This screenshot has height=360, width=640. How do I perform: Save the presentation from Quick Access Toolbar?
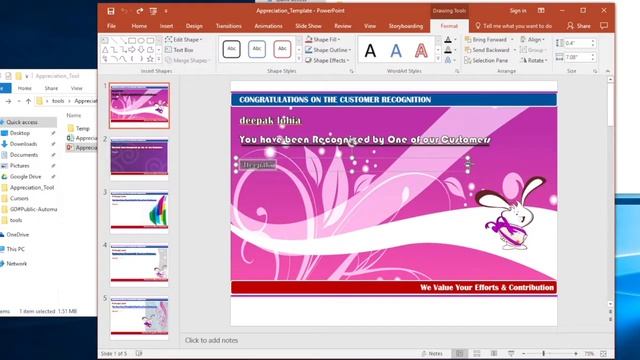pos(111,11)
